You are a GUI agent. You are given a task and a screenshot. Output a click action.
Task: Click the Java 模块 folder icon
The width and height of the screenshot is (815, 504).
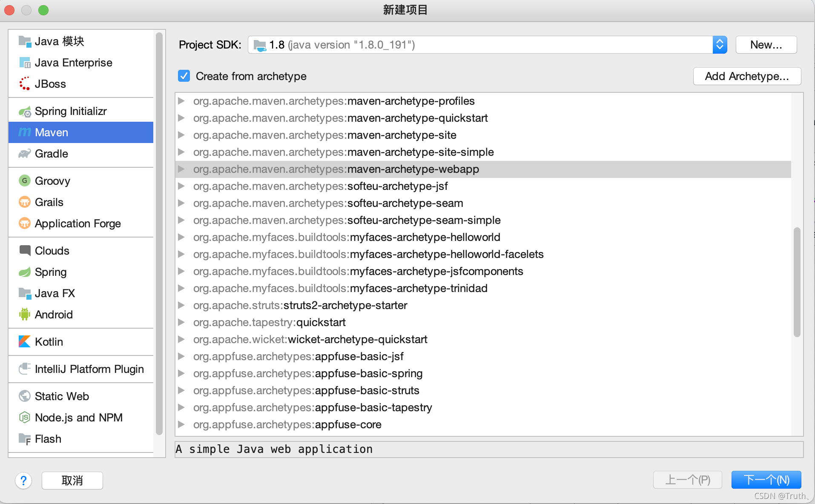(25, 41)
